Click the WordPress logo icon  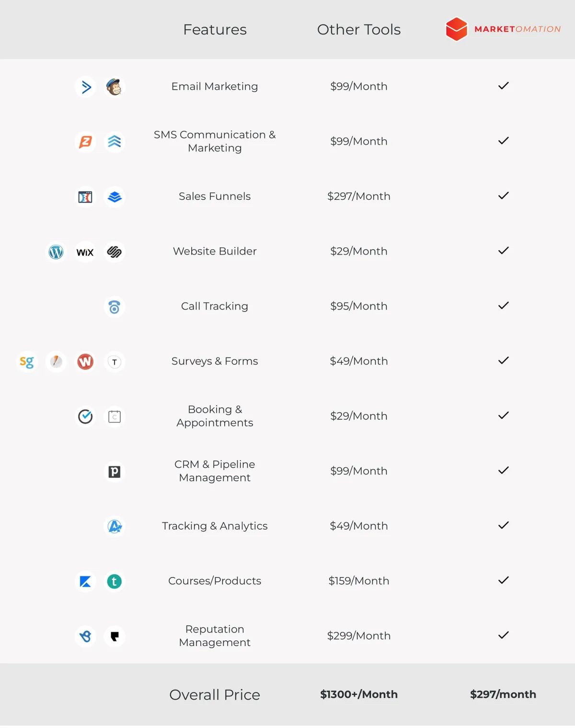56,252
